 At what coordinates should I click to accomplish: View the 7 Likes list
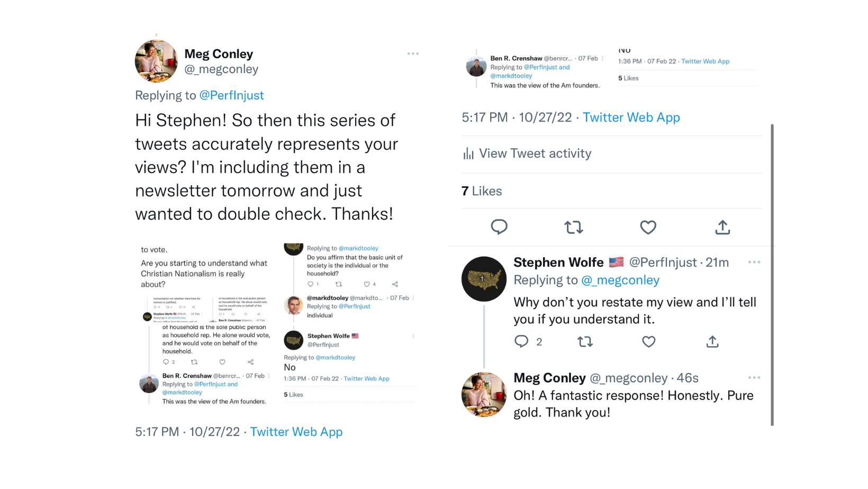pos(482,191)
